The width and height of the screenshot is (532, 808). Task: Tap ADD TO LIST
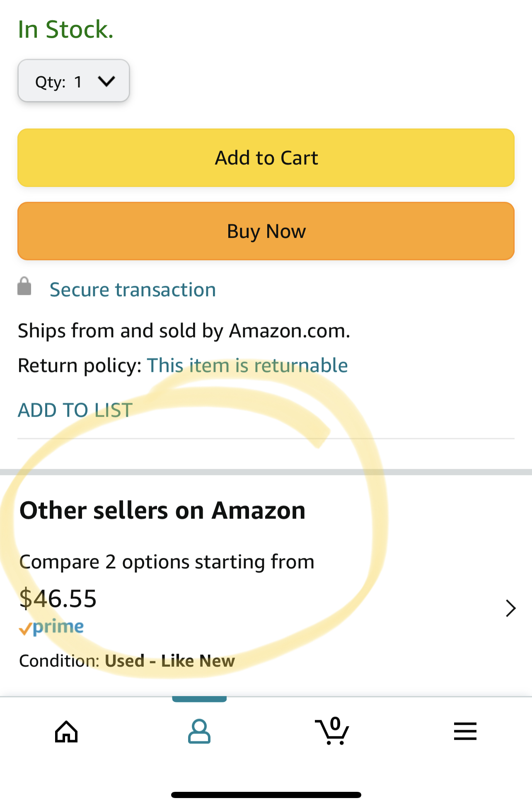[x=75, y=410]
